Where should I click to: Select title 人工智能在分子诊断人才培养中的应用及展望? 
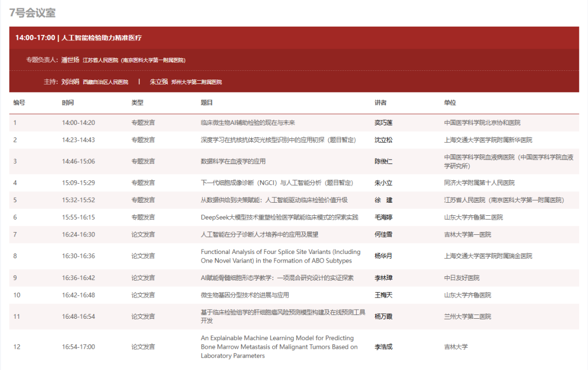coord(260,234)
